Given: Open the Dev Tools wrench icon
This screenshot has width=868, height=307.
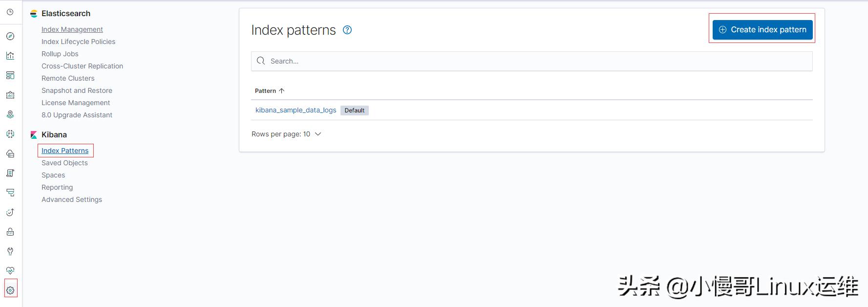Looking at the screenshot, I should 10,251.
